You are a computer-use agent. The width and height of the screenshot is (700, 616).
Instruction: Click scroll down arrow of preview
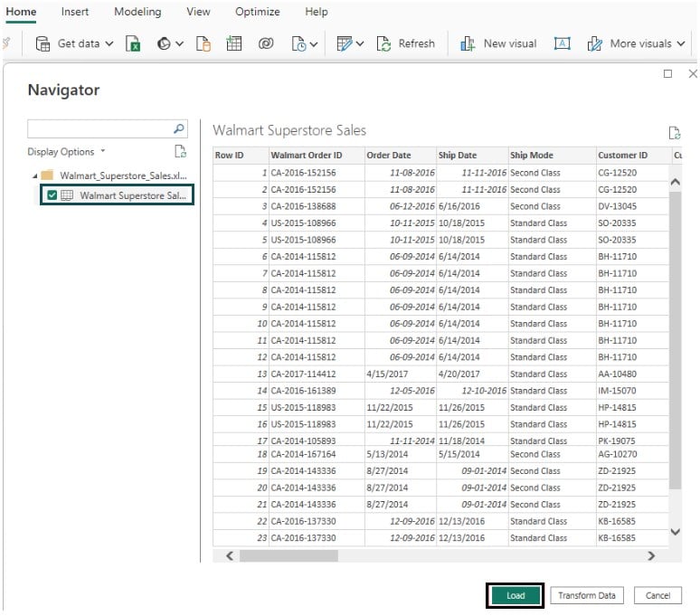click(676, 532)
